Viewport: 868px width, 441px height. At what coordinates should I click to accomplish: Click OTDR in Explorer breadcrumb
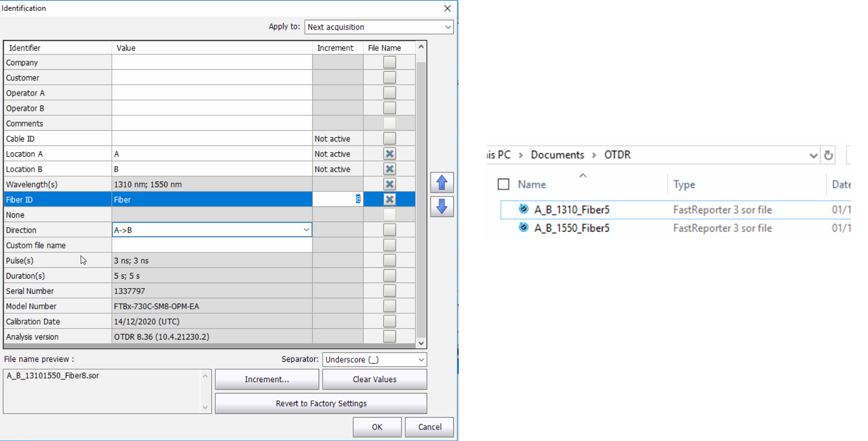617,155
